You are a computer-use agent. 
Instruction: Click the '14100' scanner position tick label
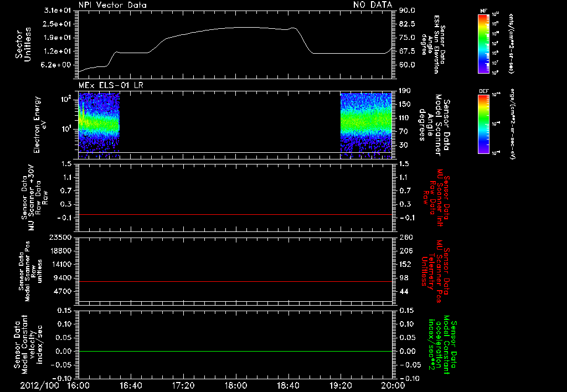(60, 264)
